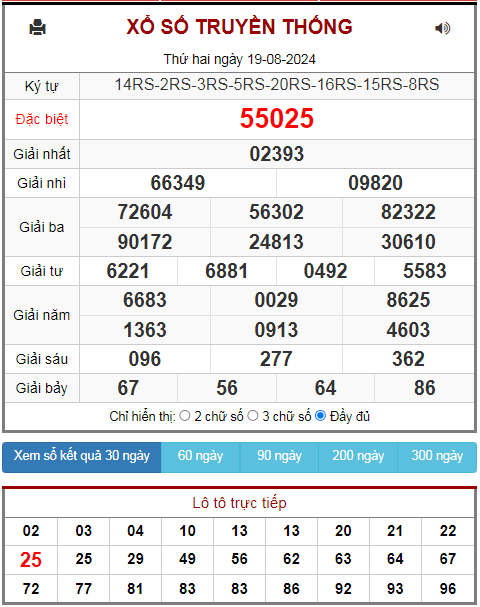480x607 pixels.
Task: Click second prize number 66349
Action: pyautogui.click(x=178, y=183)
